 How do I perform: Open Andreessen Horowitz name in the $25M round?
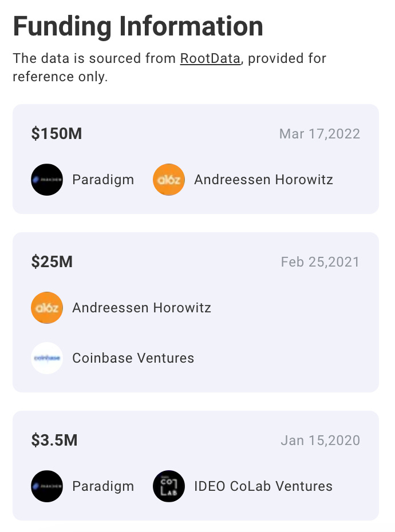tap(141, 308)
